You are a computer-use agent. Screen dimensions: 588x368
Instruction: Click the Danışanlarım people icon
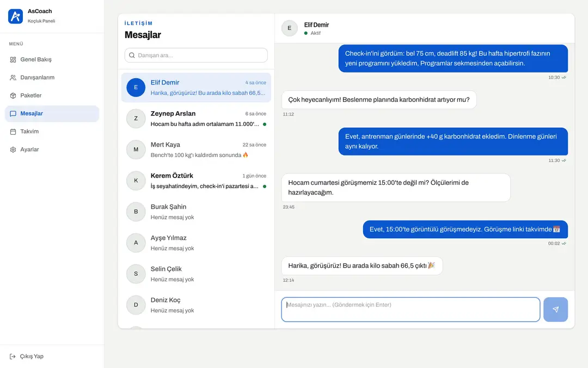13,78
